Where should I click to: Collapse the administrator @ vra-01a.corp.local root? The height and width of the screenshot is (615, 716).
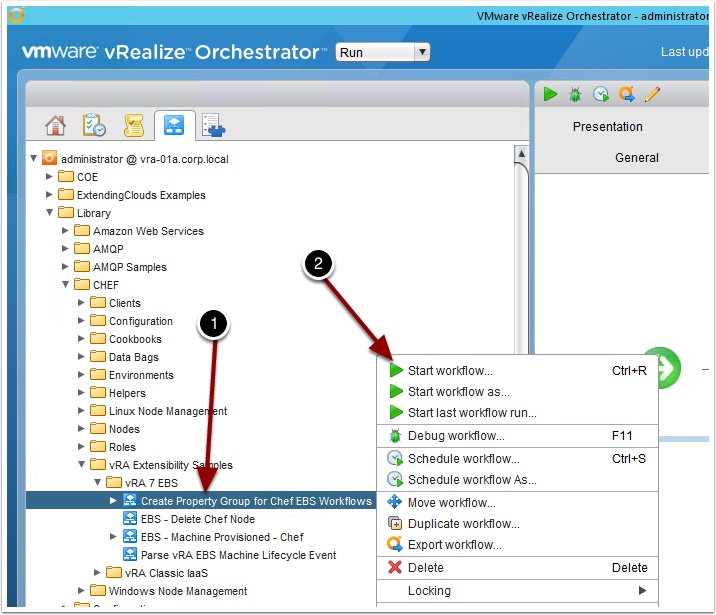[33, 158]
